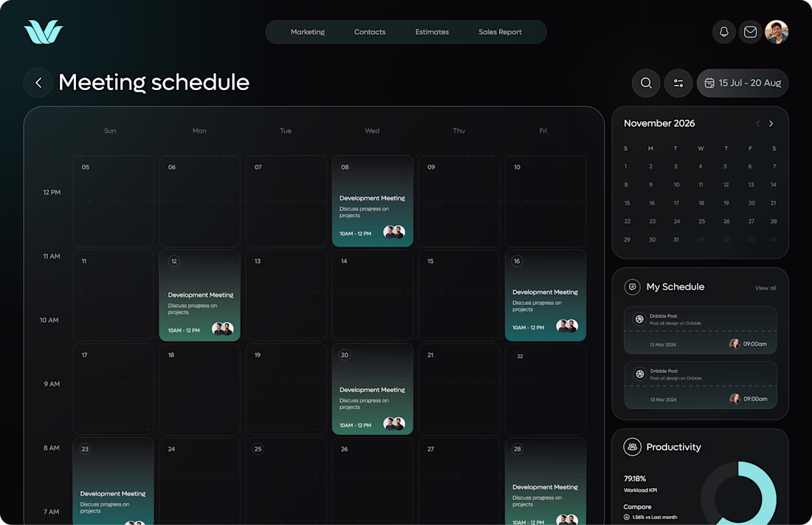Click the November 2026 heading
The height and width of the screenshot is (525, 812).
click(659, 123)
